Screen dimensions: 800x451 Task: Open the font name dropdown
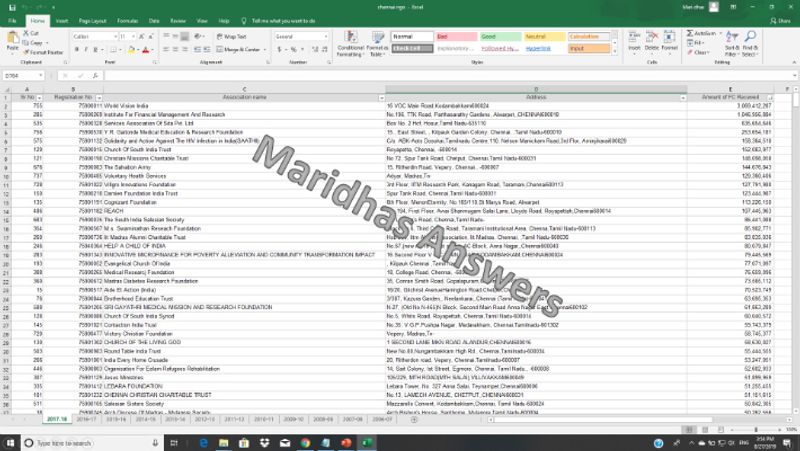click(119, 37)
